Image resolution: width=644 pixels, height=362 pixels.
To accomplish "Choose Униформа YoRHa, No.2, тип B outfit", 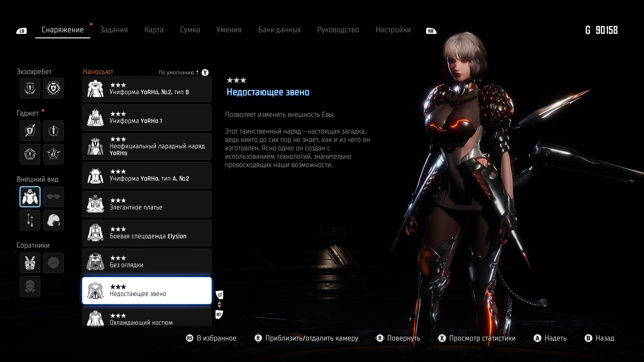I will 147,89.
